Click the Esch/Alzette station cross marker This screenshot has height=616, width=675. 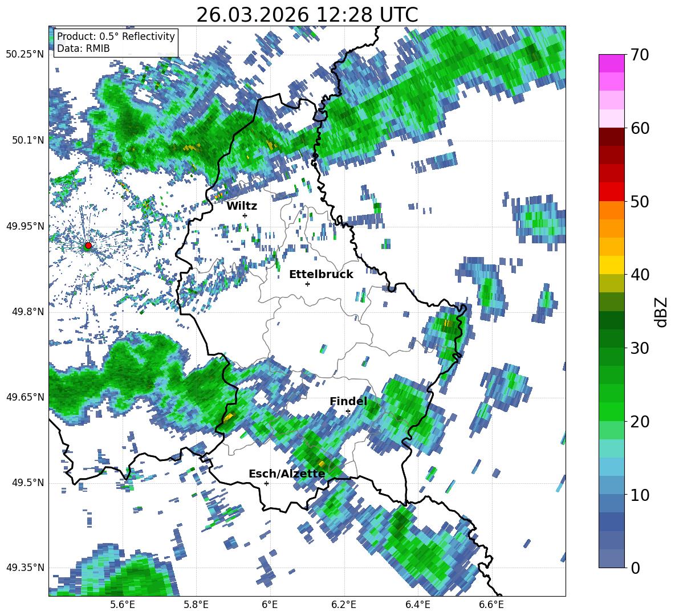tap(266, 483)
